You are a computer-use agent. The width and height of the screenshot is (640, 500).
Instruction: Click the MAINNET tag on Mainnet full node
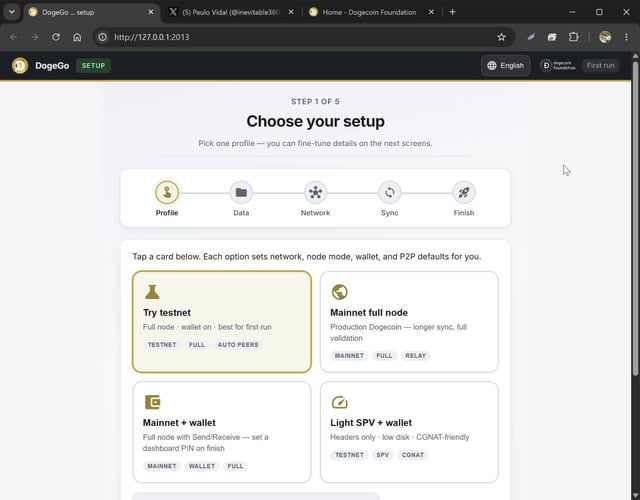click(x=349, y=356)
